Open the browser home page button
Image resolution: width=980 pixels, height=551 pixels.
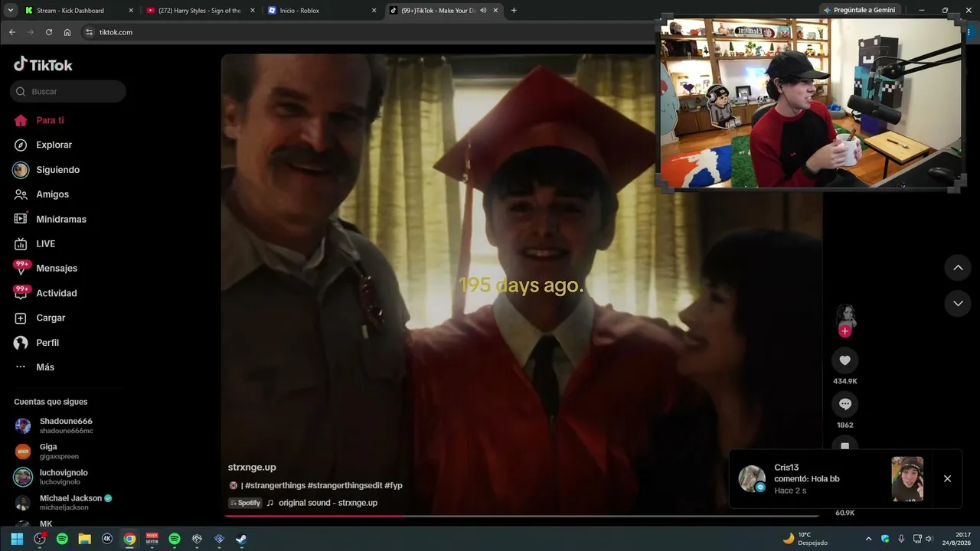pyautogui.click(x=67, y=32)
